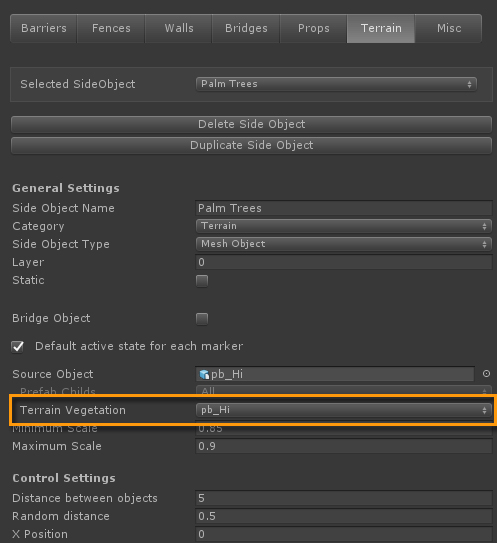The height and width of the screenshot is (543, 497).
Task: Click the Delete Side Object button
Action: click(x=251, y=124)
